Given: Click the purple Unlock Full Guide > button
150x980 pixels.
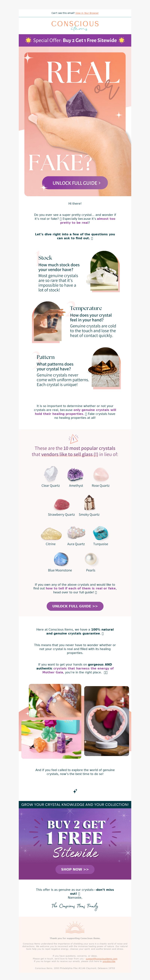Looking at the screenshot, I should [75, 183].
